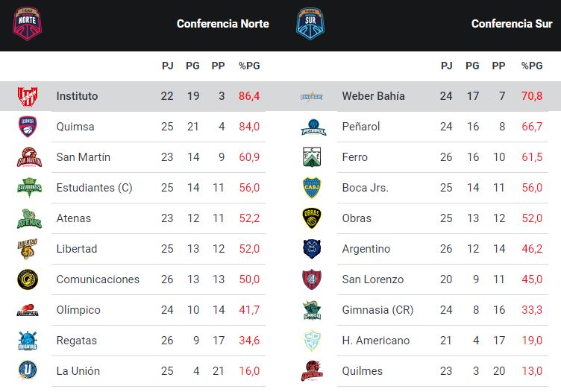Select the Conferencia Sur heading
This screenshot has width=561, height=392.
(x=512, y=24)
